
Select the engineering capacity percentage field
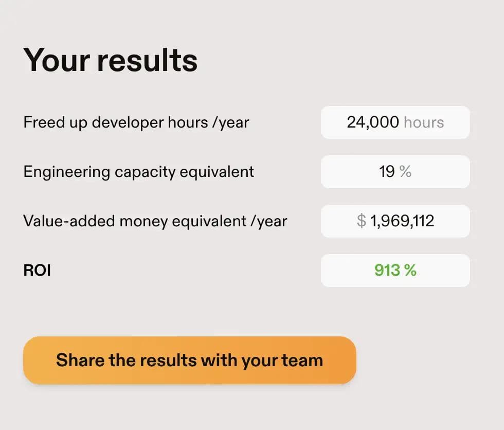click(x=395, y=172)
